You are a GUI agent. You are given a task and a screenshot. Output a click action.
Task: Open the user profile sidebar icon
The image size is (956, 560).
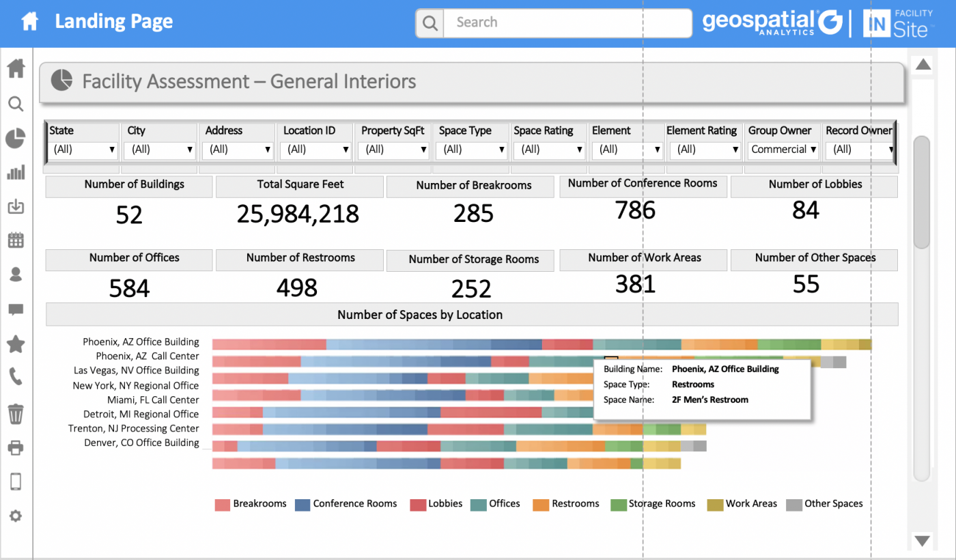[x=16, y=275]
